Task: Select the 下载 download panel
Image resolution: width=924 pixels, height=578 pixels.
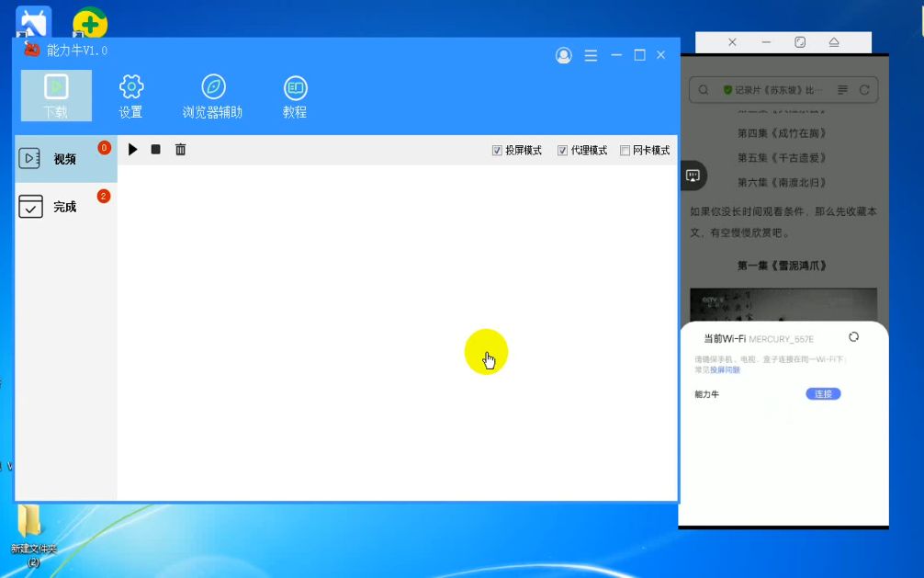Action: coord(55,95)
